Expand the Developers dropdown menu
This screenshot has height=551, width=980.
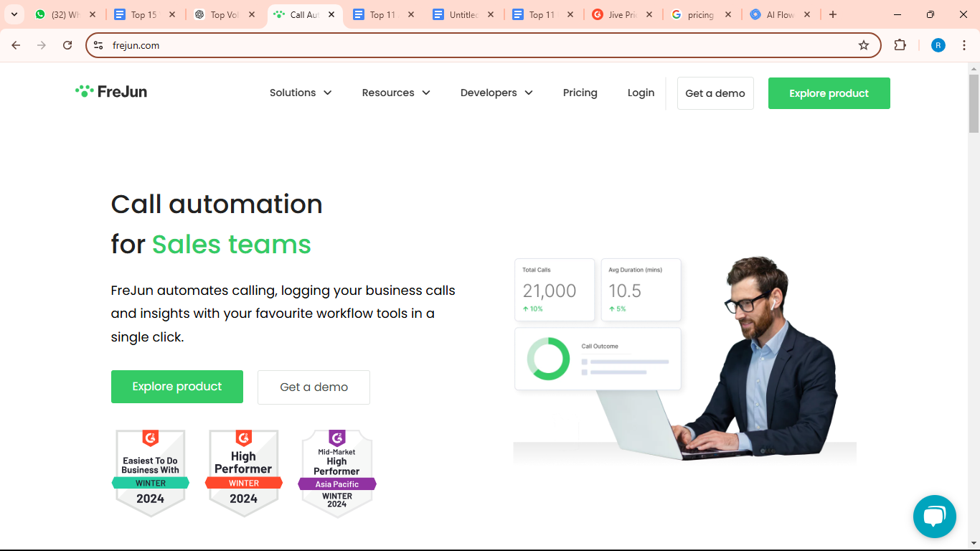click(x=496, y=93)
